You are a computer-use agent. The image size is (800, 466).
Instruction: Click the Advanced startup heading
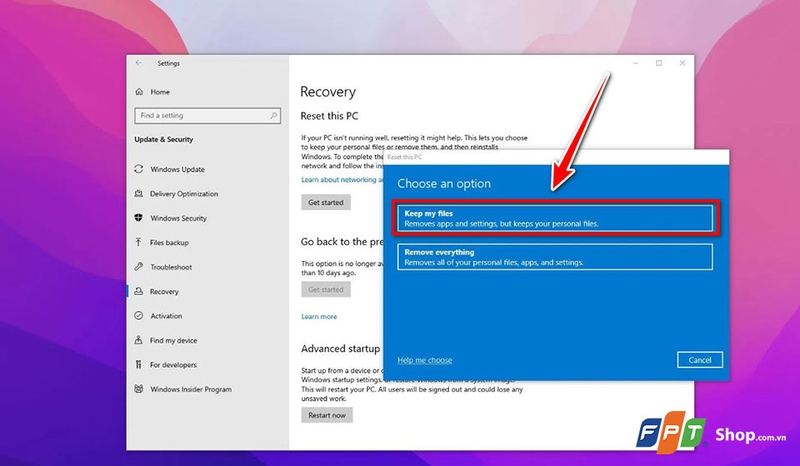(x=340, y=349)
